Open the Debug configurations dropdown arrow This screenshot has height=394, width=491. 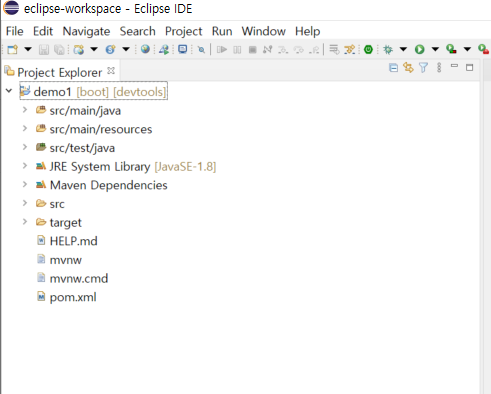click(x=403, y=49)
